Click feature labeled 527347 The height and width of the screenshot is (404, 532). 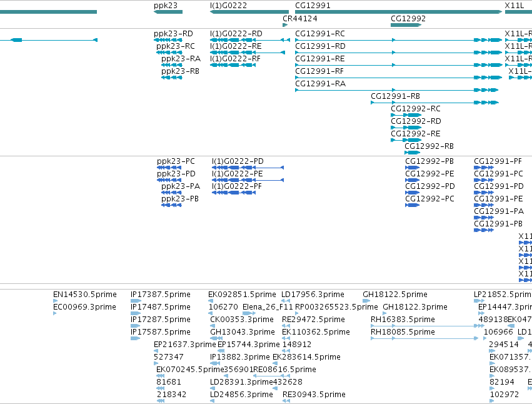(156, 363)
